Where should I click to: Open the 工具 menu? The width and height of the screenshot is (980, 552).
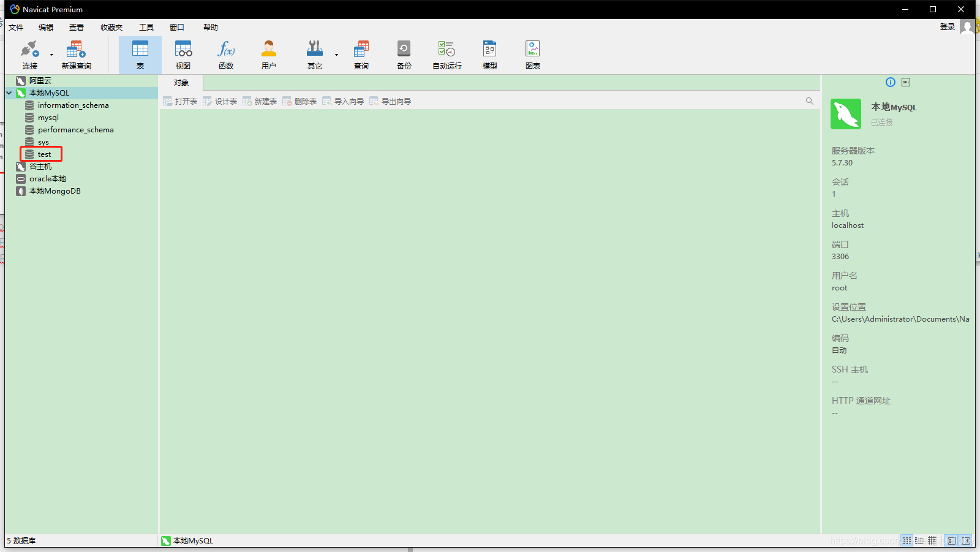coord(146,27)
